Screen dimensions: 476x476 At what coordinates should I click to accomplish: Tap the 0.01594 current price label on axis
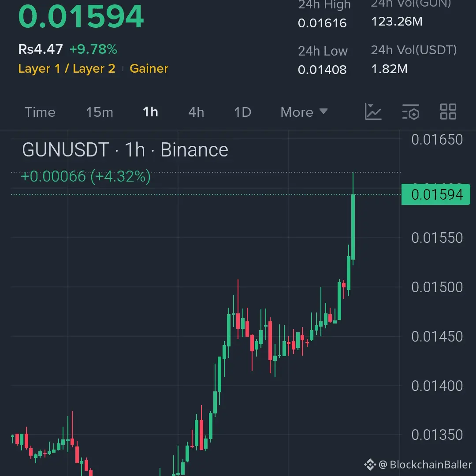coord(435,194)
